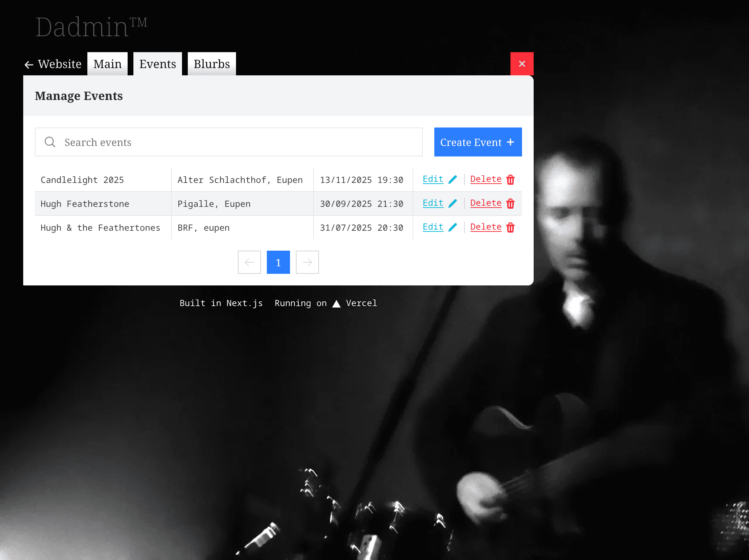Click the red close X button
The image size is (749, 560).
click(522, 64)
